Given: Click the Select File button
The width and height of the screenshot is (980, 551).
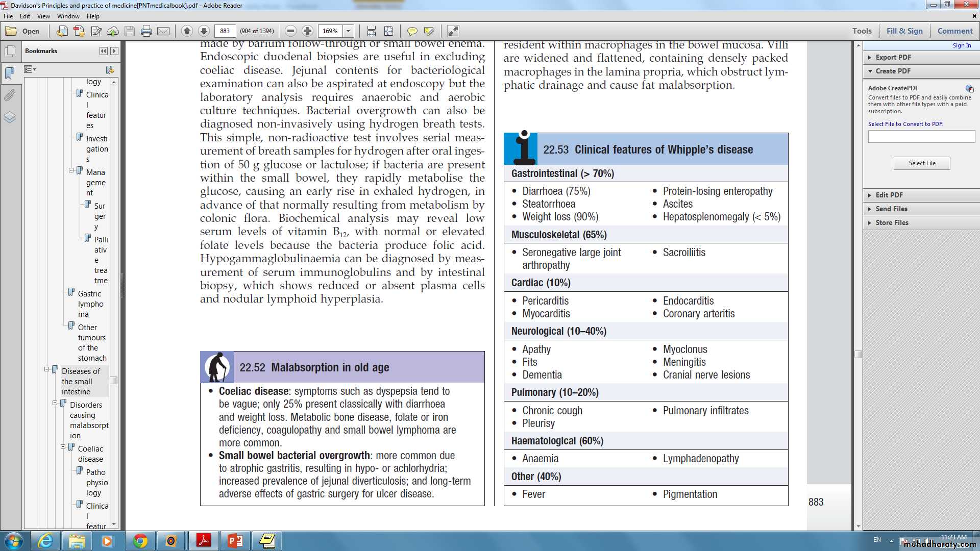Looking at the screenshot, I should [921, 163].
